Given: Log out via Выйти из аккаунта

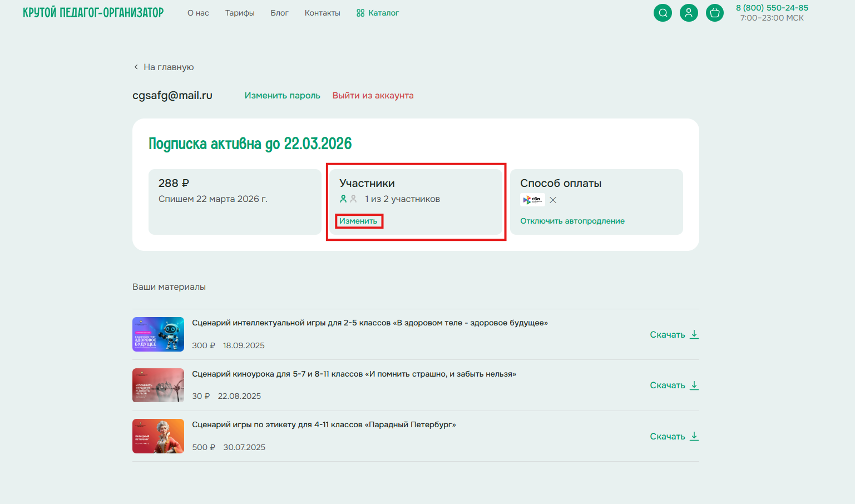Looking at the screenshot, I should [x=373, y=96].
